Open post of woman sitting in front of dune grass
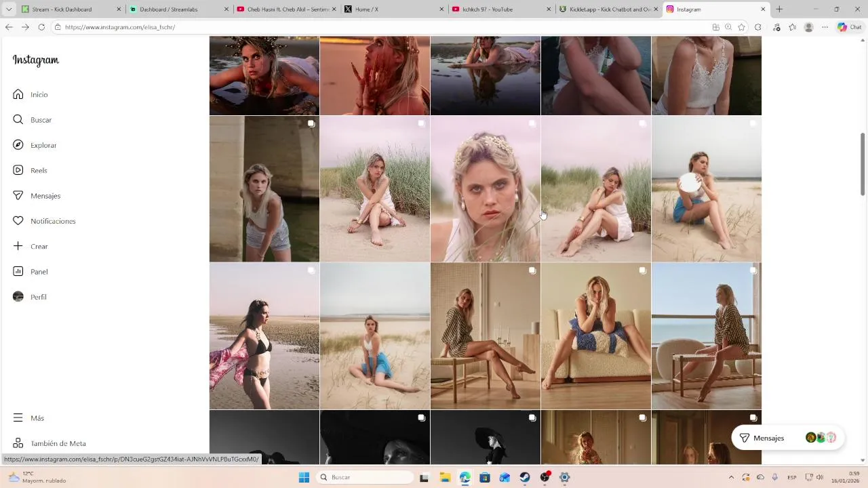The image size is (868, 488). 375,189
